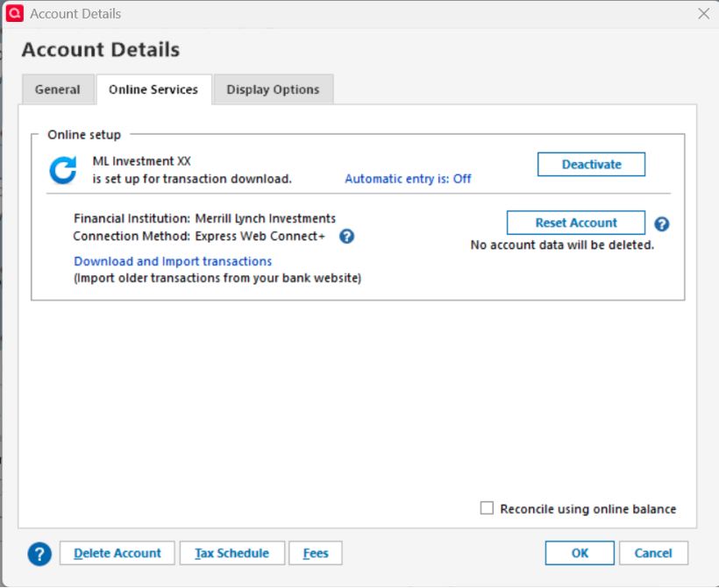Switch to the General tab
Screen dimensions: 719x588
[58, 89]
